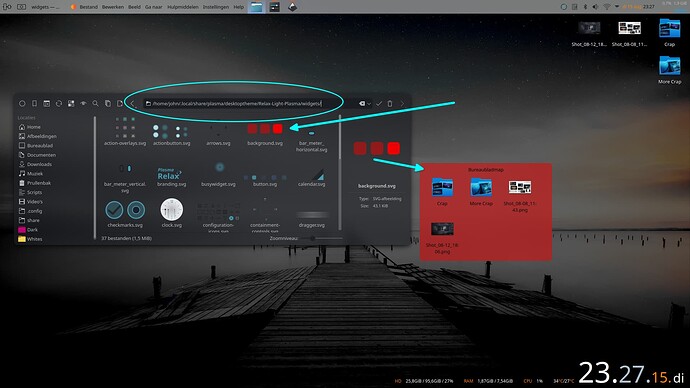Open the Help menu
This screenshot has width=690, height=388.
click(239, 7)
